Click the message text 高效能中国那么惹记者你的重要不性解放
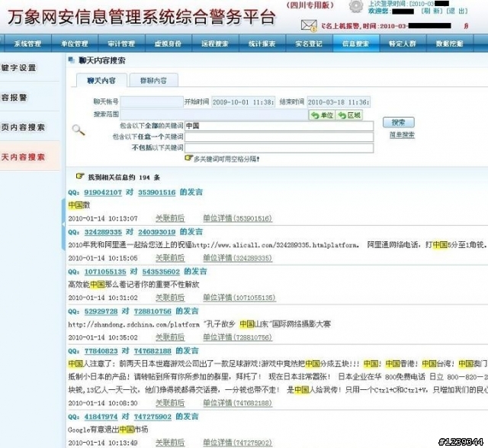Screen dimensions: 488x448 (133, 285)
